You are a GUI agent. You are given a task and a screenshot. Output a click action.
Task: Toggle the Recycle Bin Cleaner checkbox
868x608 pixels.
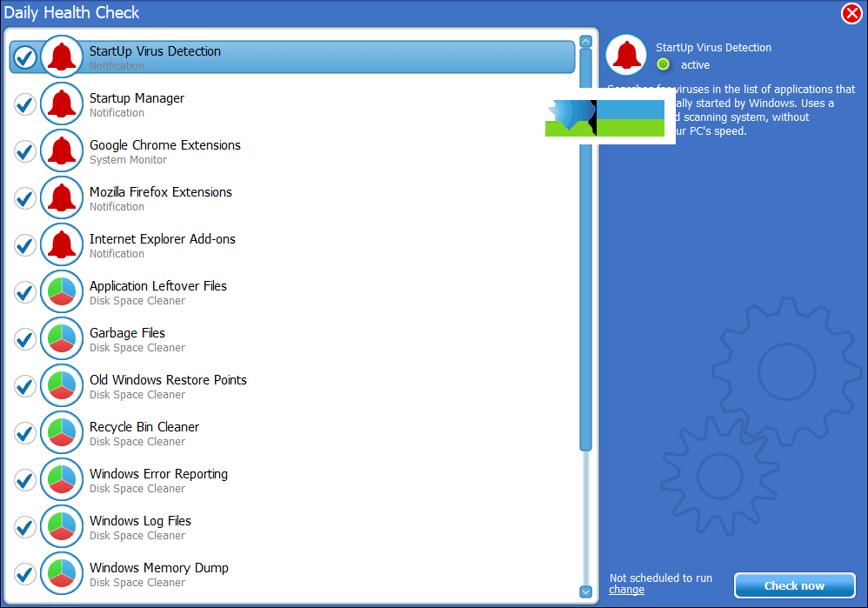(x=25, y=433)
